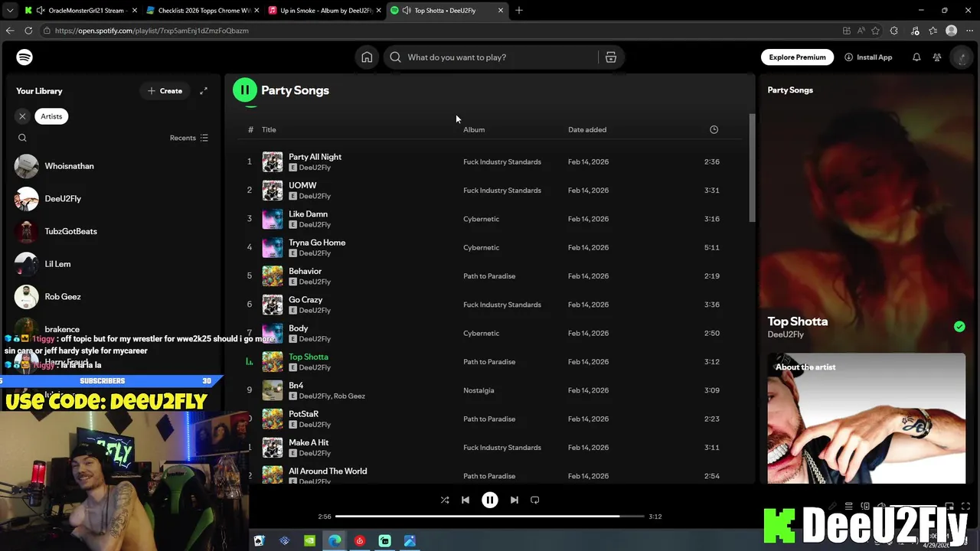Expand Your Library with arrows icon
This screenshot has width=980, height=551.
click(x=204, y=91)
